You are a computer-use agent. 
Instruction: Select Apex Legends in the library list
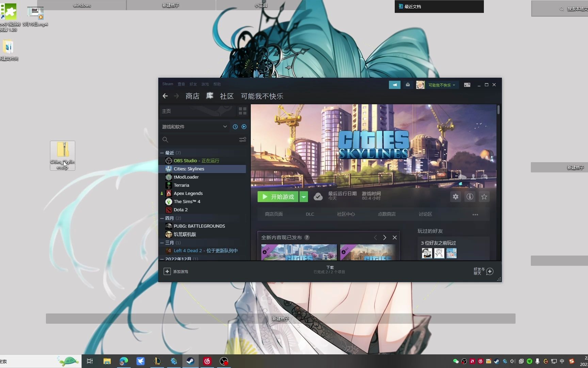203,193
